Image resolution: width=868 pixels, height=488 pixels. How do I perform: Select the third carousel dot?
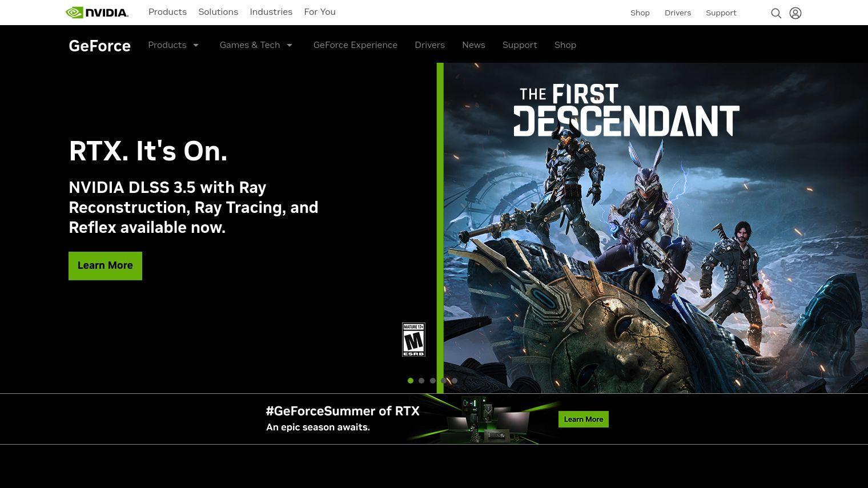pyautogui.click(x=433, y=381)
